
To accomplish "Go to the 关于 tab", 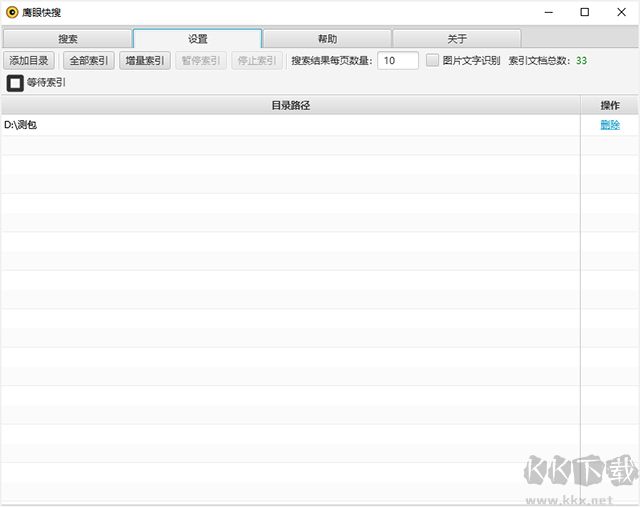I will [x=457, y=39].
